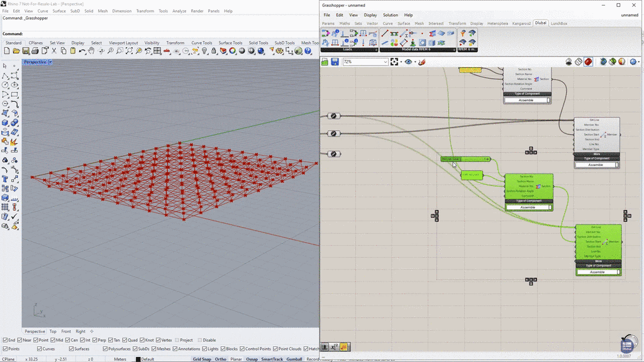Click Zoom Extents icon in Grasshopper toolbar
This screenshot has width=644, height=362.
click(394, 62)
